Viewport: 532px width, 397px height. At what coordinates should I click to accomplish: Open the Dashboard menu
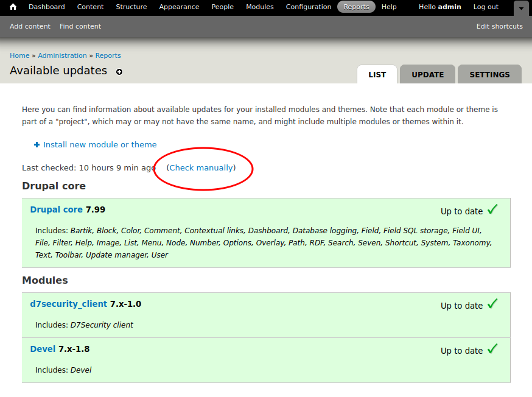coord(47,7)
